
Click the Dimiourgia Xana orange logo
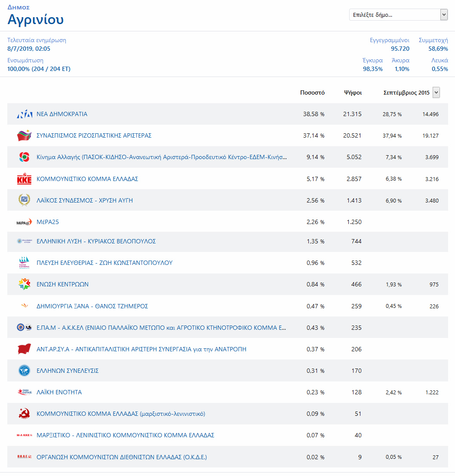pyautogui.click(x=25, y=306)
